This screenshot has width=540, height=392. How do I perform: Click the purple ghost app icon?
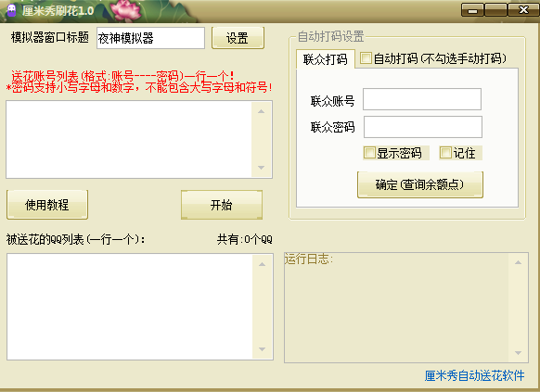tap(11, 10)
